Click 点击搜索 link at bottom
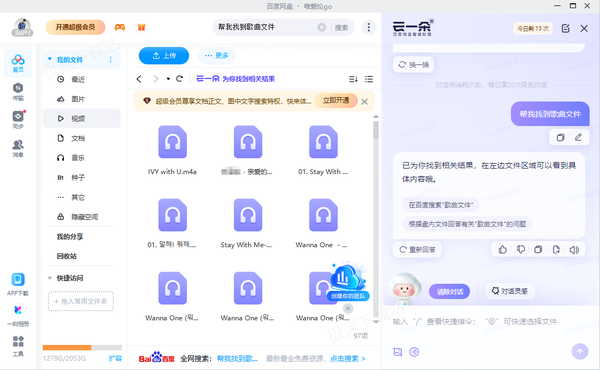 [x=347, y=359]
